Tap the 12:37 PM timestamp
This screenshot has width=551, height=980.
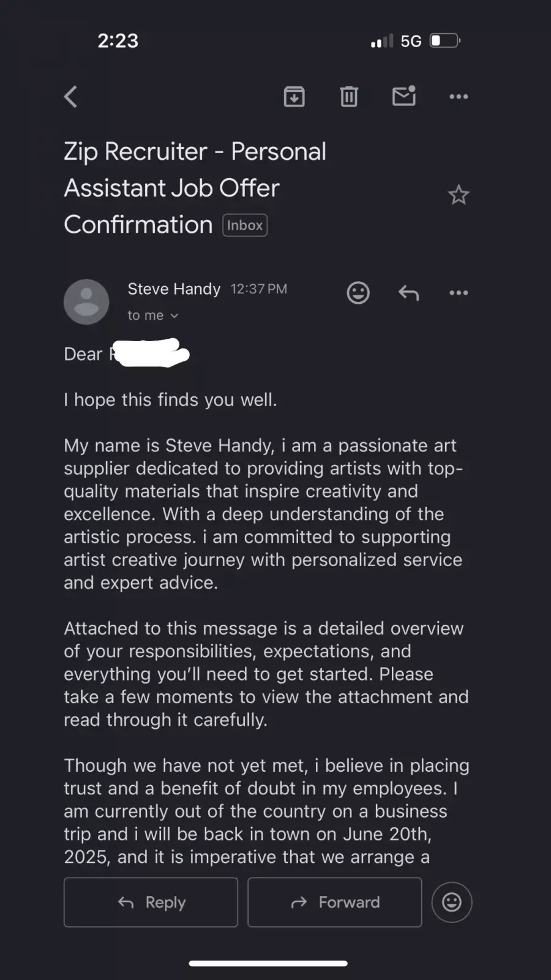click(258, 289)
